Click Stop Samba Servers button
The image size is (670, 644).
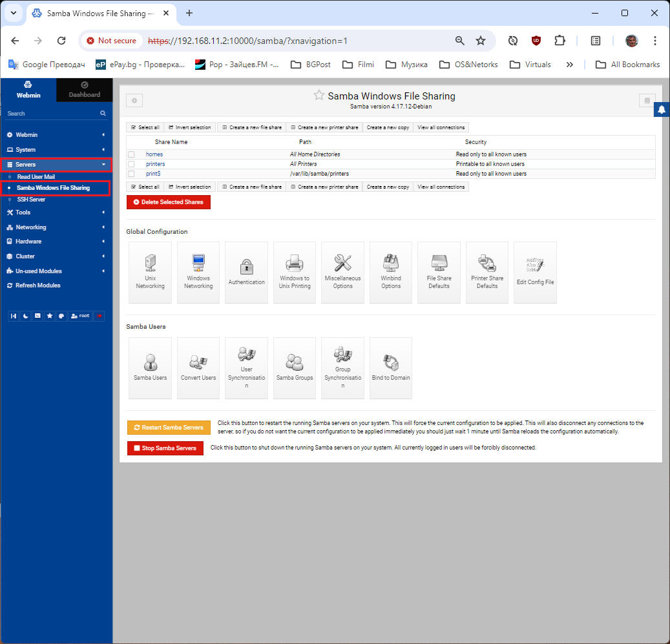pyautogui.click(x=165, y=448)
